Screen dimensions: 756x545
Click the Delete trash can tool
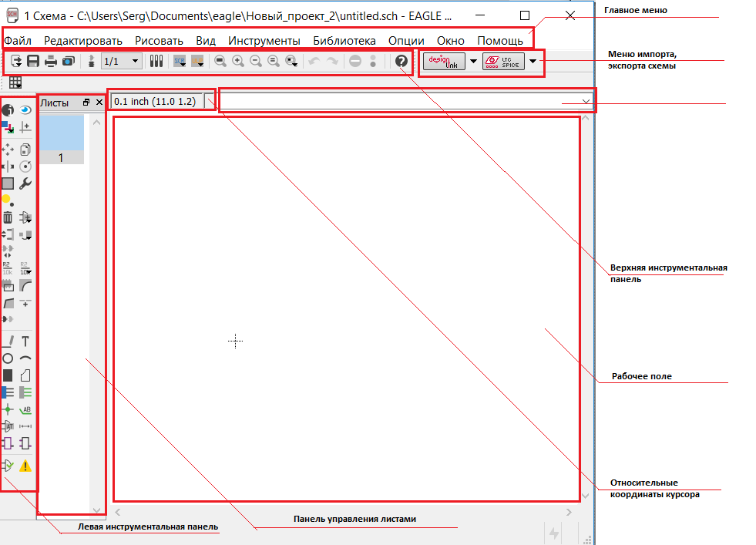8,217
